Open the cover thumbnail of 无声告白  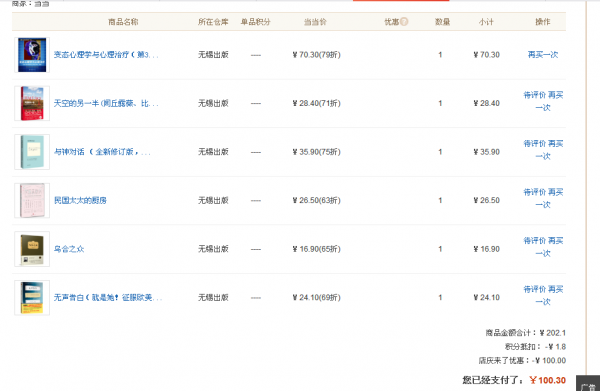tap(32, 298)
